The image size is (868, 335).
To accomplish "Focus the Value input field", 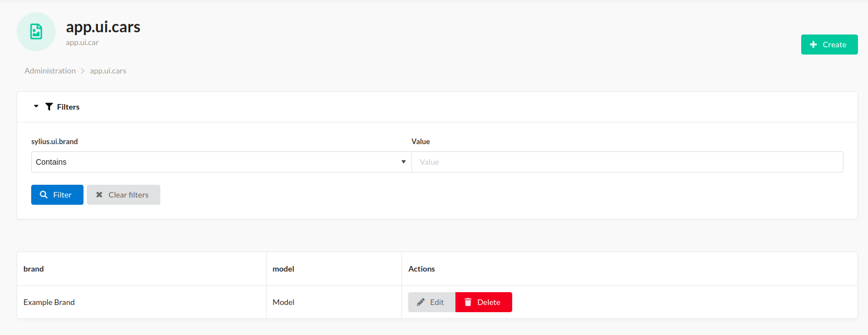I will 627,162.
